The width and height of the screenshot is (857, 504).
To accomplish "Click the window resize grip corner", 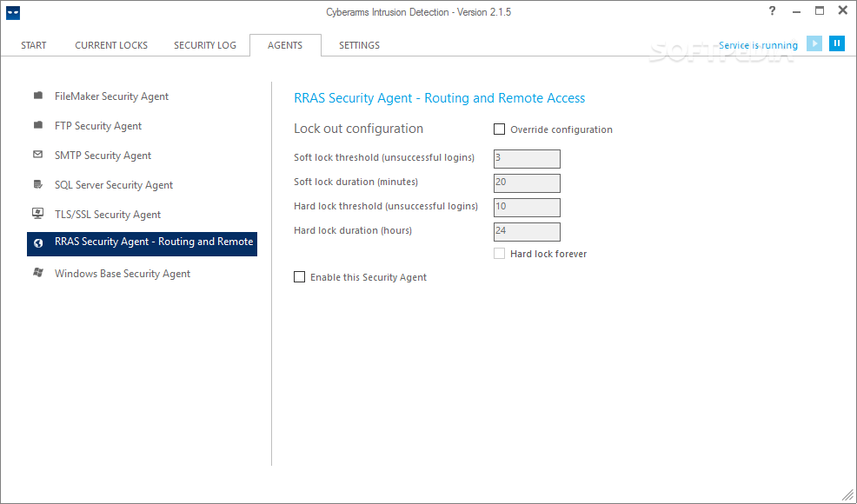I will point(847,494).
